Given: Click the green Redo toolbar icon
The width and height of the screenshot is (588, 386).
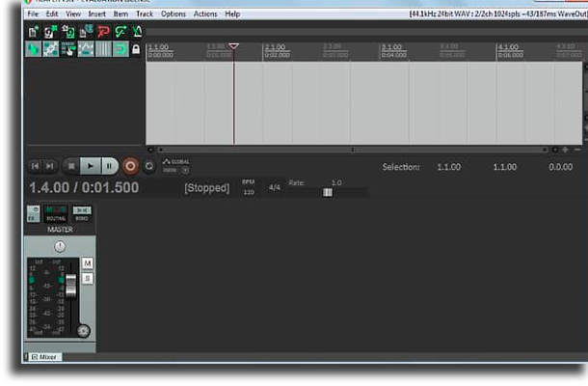Looking at the screenshot, I should pos(120,32).
